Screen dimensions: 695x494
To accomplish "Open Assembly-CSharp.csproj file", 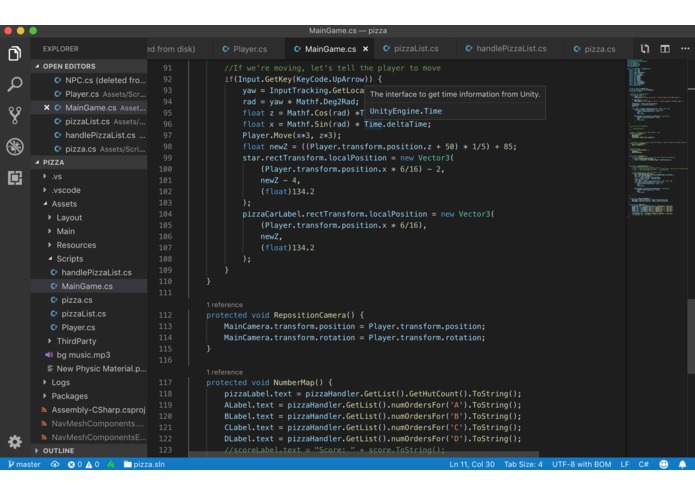I will (x=89, y=410).
